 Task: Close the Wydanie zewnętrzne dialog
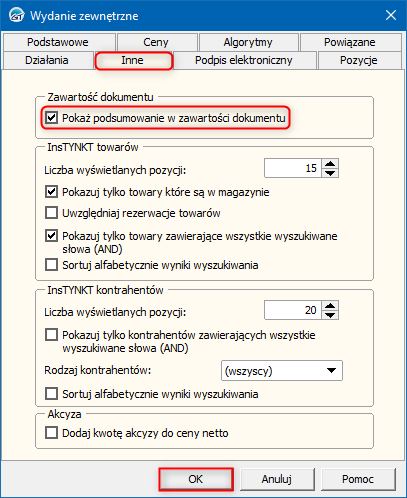[x=391, y=15]
